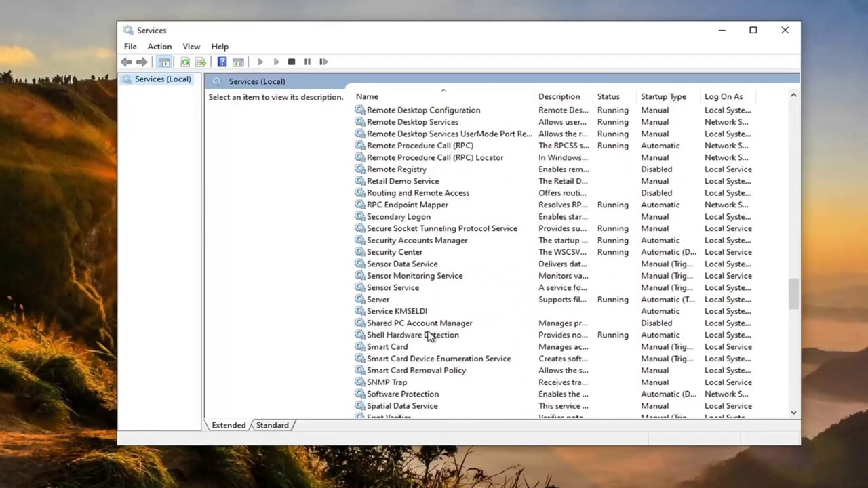Click the Start Service play icon
Image resolution: width=868 pixels, height=488 pixels.
pyautogui.click(x=260, y=62)
